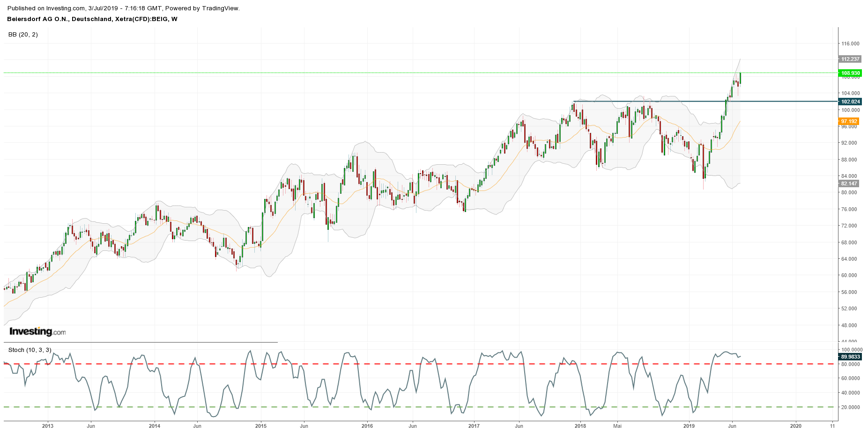Click the 64.000 price axis label

849,259
